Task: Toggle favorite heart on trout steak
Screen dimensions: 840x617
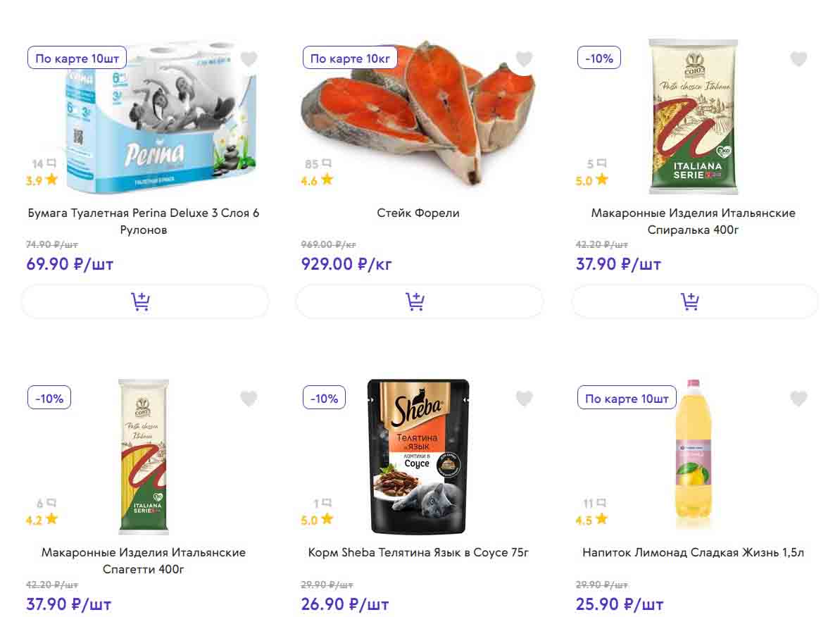Action: 524,59
